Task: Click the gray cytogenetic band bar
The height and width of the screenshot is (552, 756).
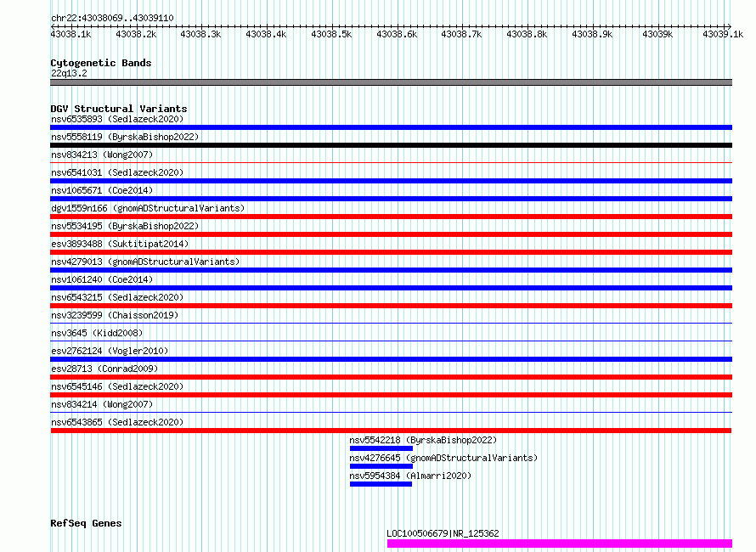Action: pyautogui.click(x=391, y=82)
